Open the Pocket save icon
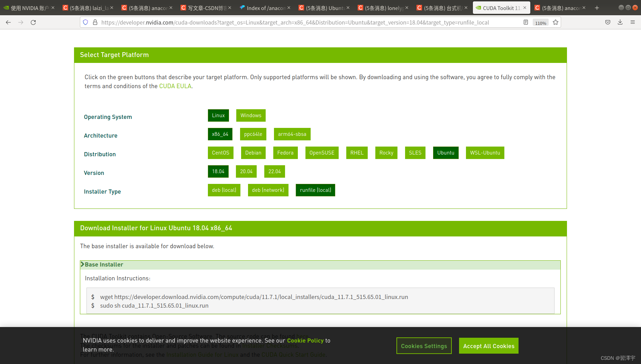Image resolution: width=641 pixels, height=364 pixels. pyautogui.click(x=608, y=22)
